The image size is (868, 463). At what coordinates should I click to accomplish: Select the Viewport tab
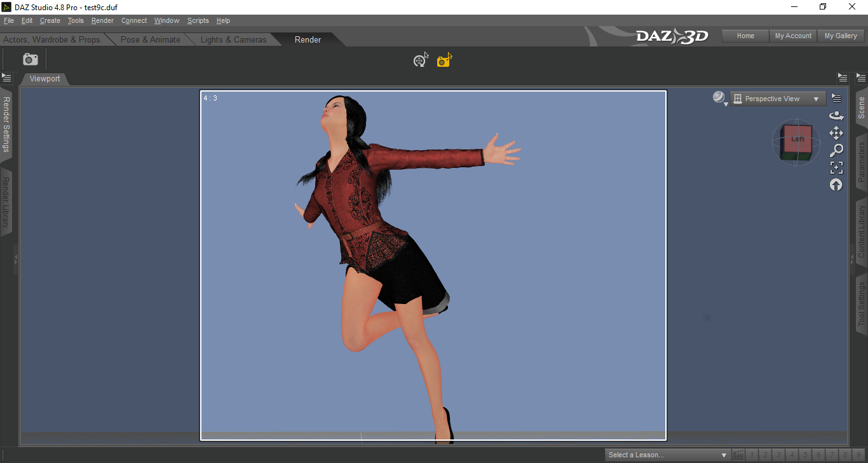(x=44, y=79)
